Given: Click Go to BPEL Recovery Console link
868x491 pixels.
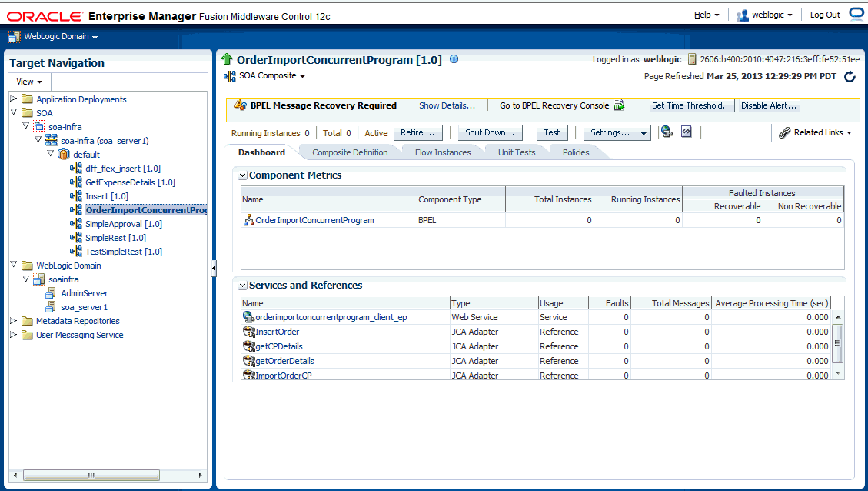Looking at the screenshot, I should (554, 105).
